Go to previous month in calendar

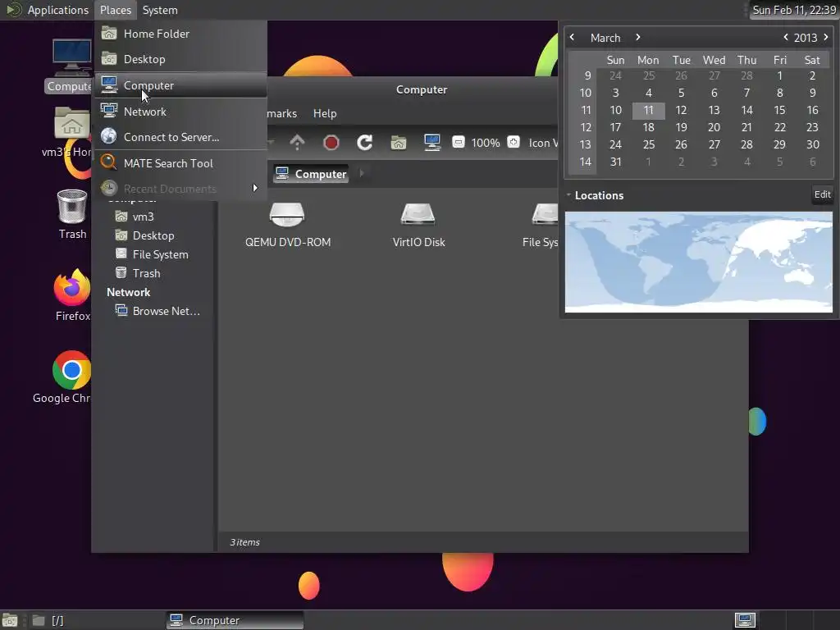(572, 38)
